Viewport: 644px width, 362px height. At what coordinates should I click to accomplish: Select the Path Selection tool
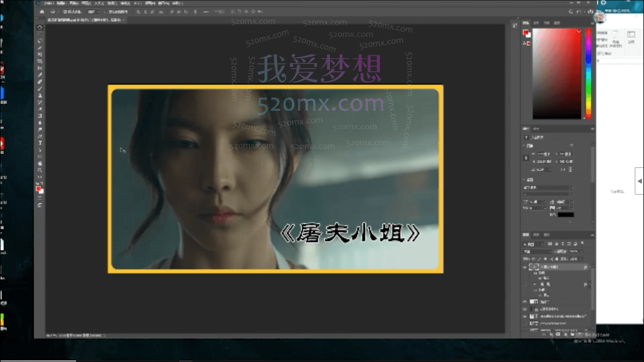click(x=40, y=149)
